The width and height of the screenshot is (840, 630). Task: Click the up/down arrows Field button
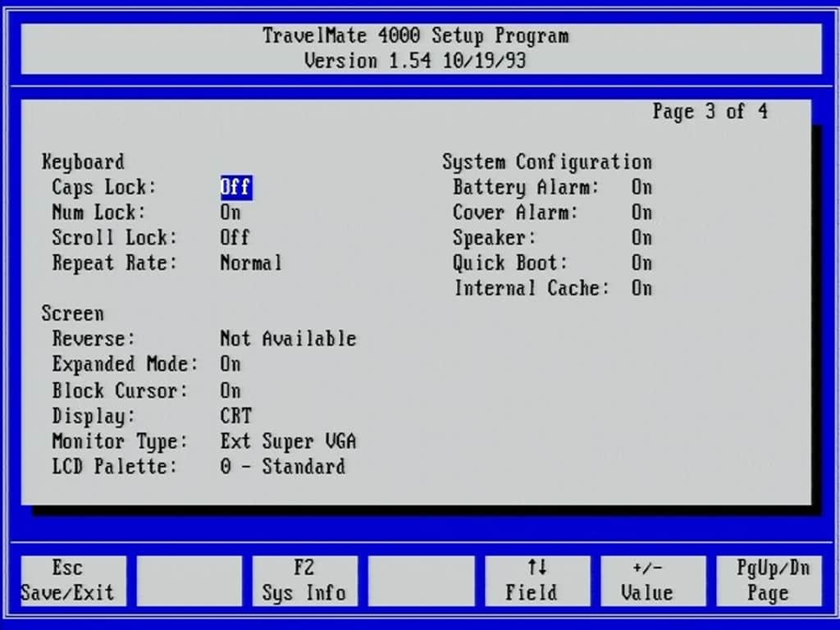pos(537,581)
